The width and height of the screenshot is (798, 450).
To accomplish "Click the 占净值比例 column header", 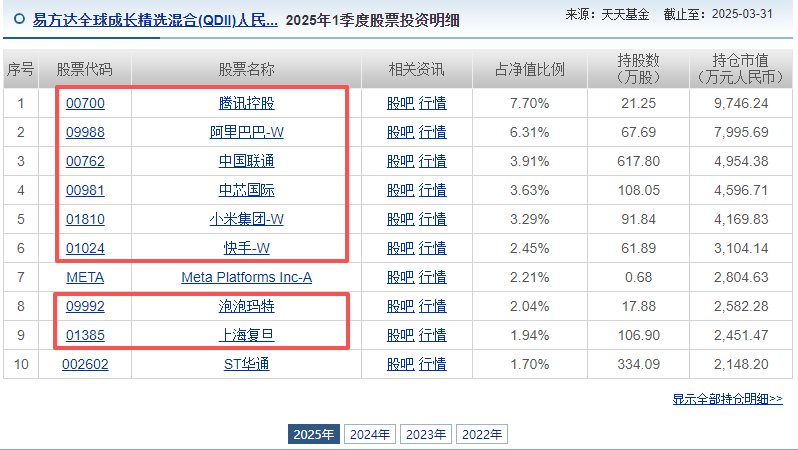I will 530,69.
